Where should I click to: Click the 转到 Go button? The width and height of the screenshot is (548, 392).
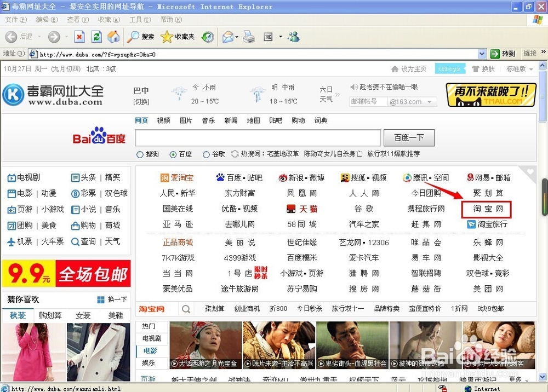[503, 54]
